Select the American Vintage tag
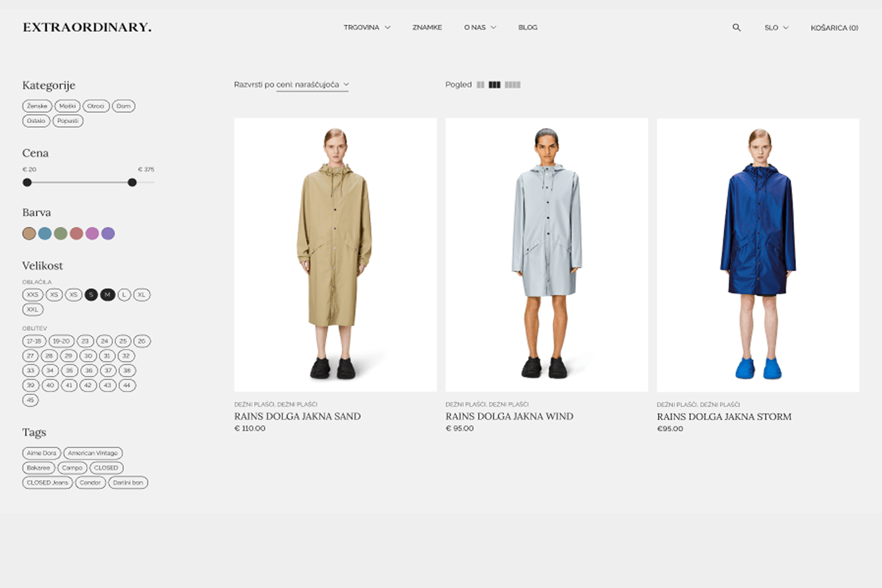882x588 pixels. coord(93,453)
